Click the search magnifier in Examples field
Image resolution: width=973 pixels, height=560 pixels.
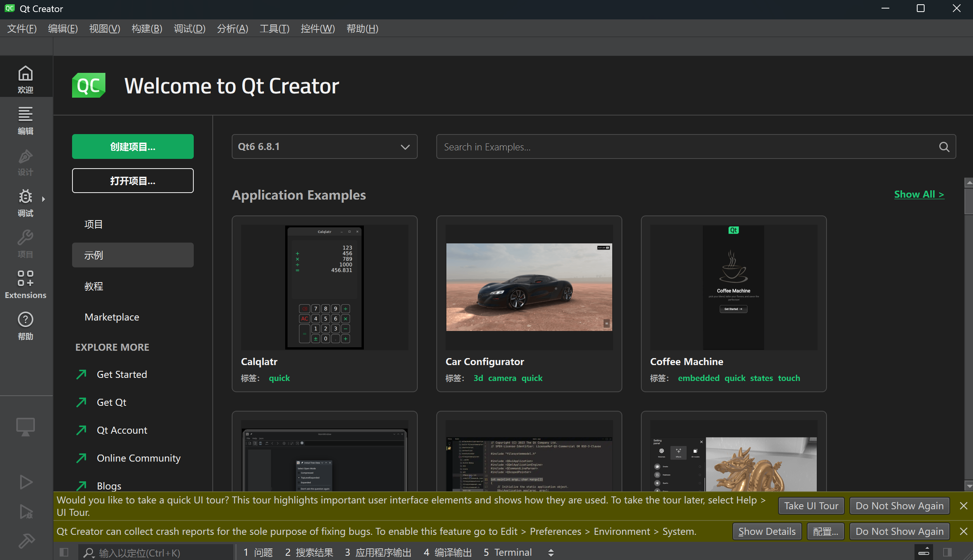pyautogui.click(x=944, y=147)
